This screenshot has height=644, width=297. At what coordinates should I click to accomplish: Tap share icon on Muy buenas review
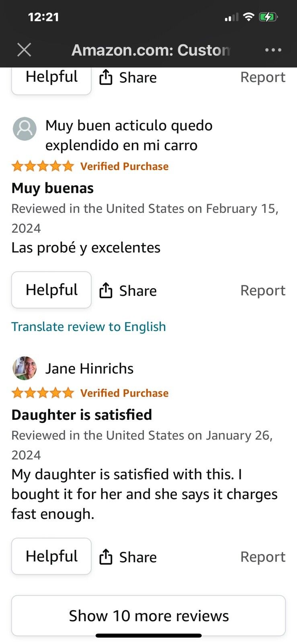(106, 290)
